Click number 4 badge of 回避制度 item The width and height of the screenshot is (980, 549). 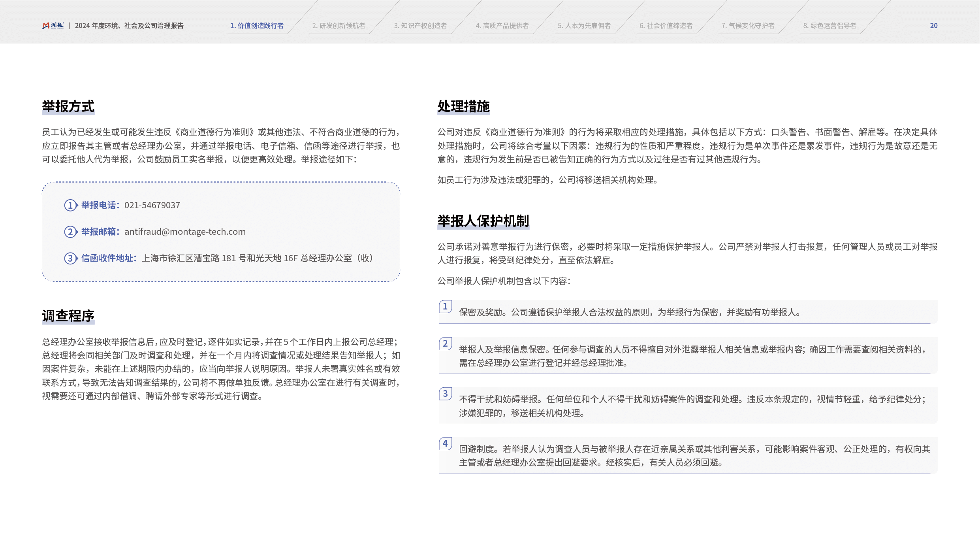tap(445, 443)
